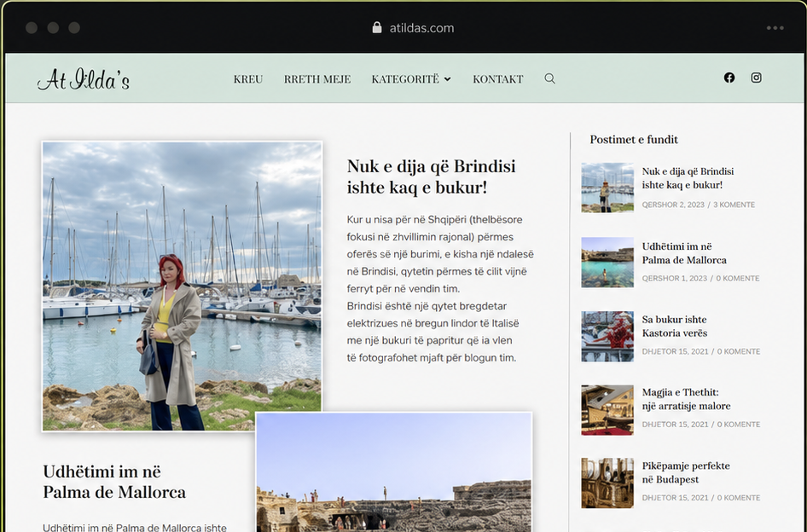Open main heading Udhëtimi im në Palma de Mallorca

114,482
